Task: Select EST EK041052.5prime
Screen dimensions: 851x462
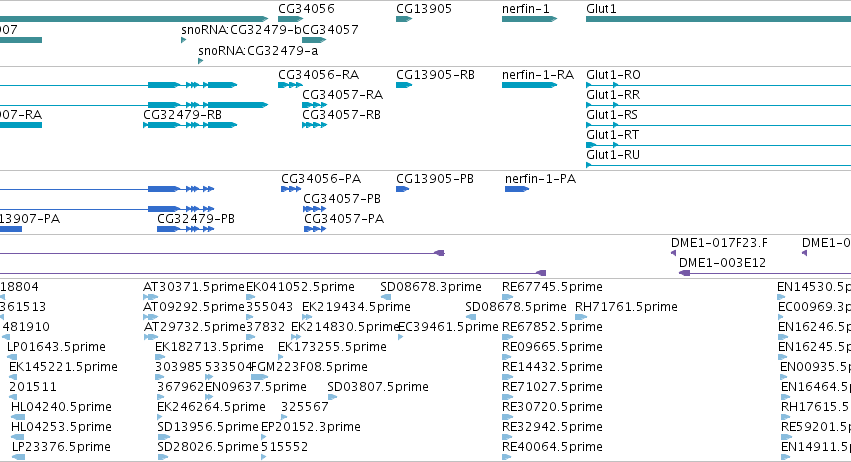Action: click(300, 287)
